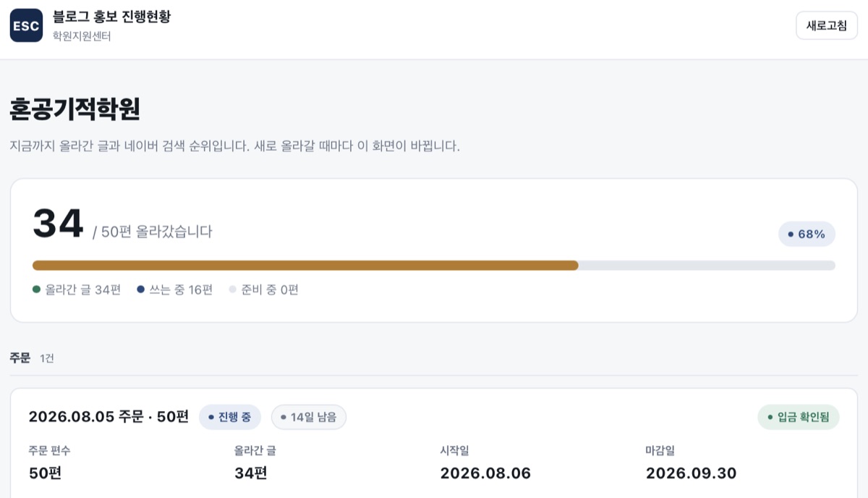This screenshot has width=868, height=498.
Task: Click the 블로그 홍보 진행현황 title
Action: click(111, 17)
